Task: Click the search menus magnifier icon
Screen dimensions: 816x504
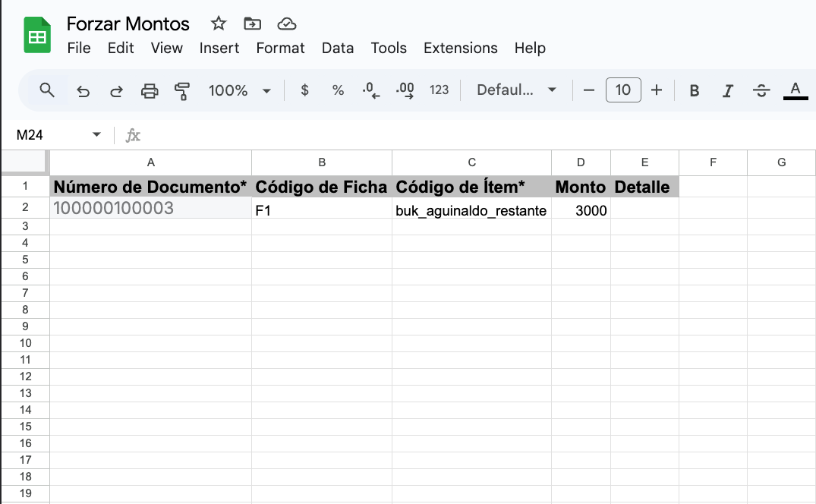Action: (47, 90)
